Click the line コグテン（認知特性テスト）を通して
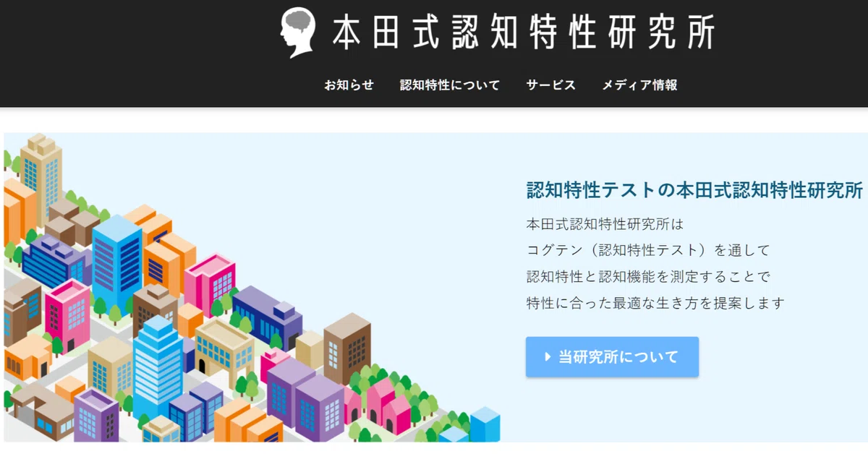Viewport: 868px width, 454px height. pyautogui.click(x=648, y=250)
